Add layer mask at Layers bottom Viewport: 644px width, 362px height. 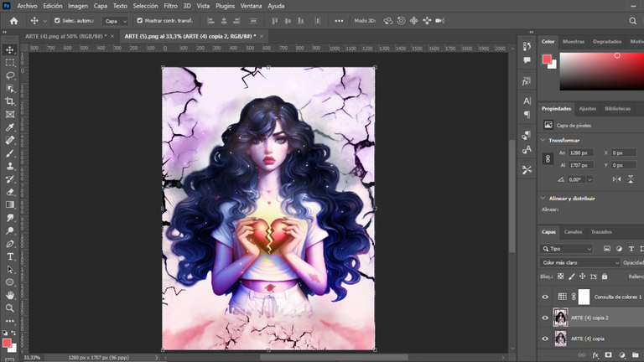click(609, 355)
